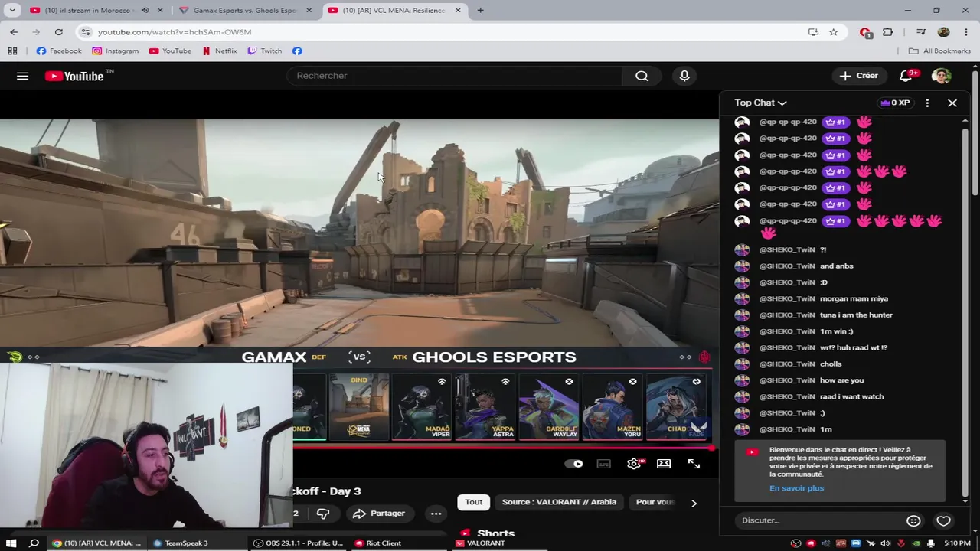
Task: Send a heart reaction in chat
Action: [x=943, y=520]
